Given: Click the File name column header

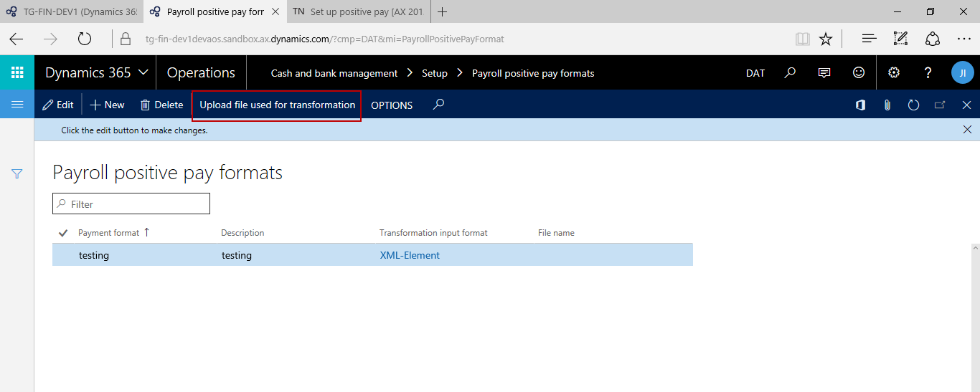Looking at the screenshot, I should [x=556, y=233].
